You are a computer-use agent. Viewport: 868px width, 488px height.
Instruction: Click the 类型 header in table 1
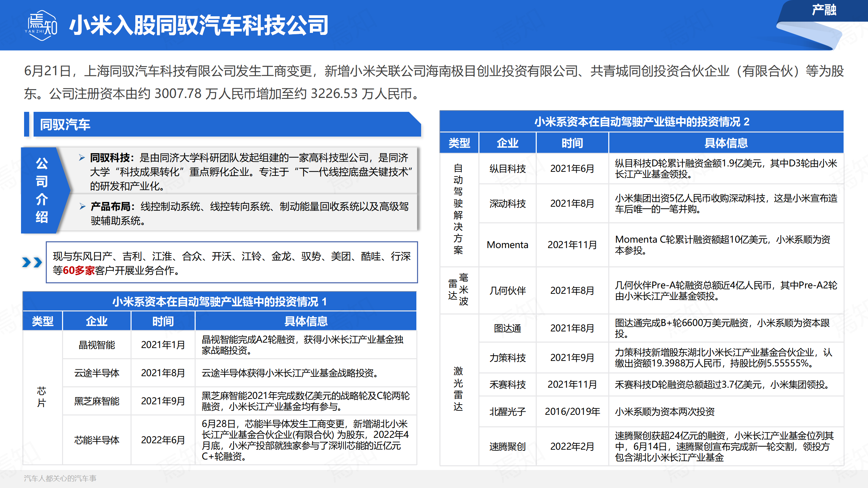(43, 321)
